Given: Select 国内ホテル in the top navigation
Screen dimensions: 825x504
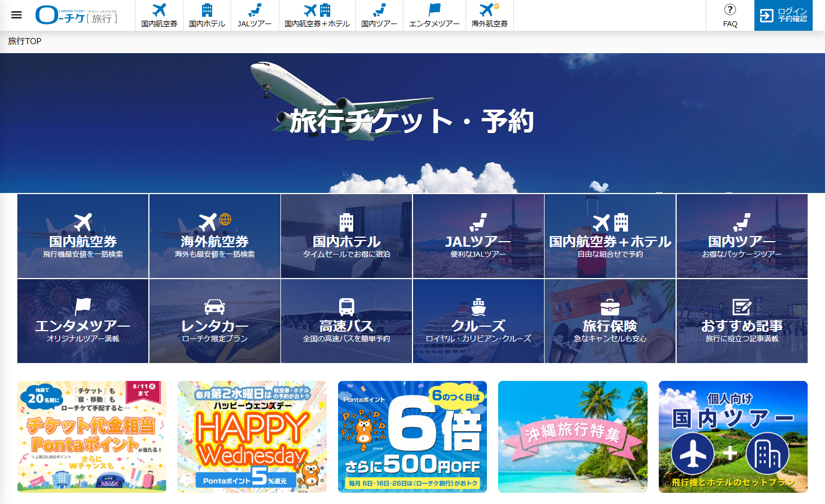Looking at the screenshot, I should 207,23.
